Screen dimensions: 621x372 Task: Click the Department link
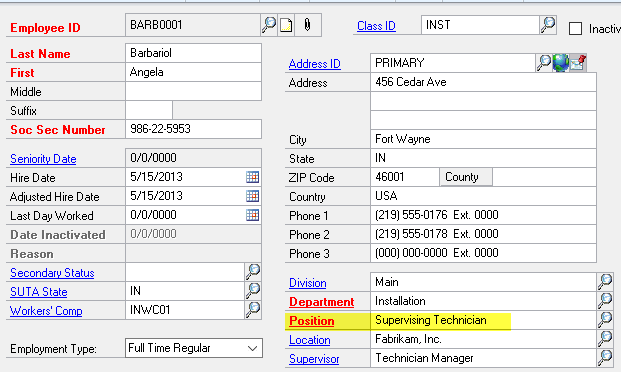pos(322,302)
